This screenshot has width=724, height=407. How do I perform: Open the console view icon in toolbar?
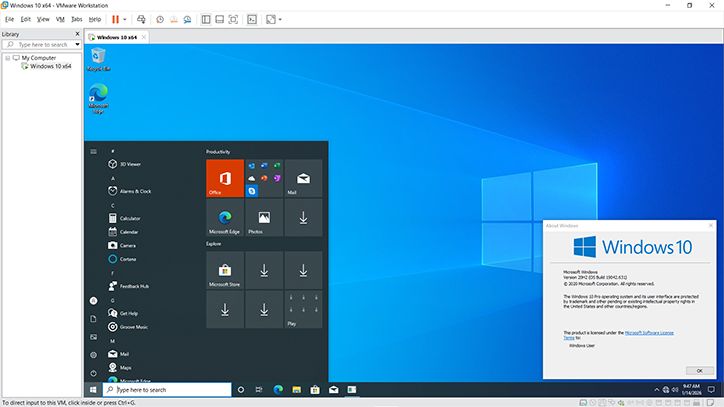tap(252, 19)
